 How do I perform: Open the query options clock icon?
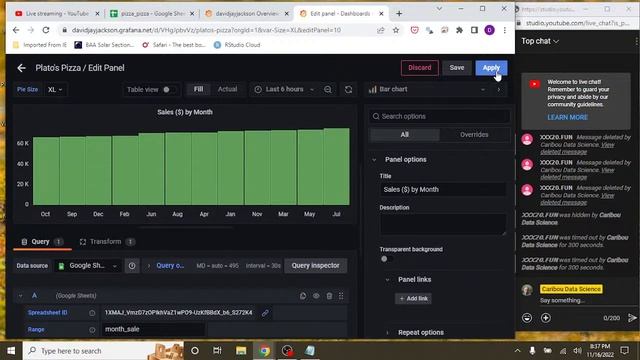[132, 266]
